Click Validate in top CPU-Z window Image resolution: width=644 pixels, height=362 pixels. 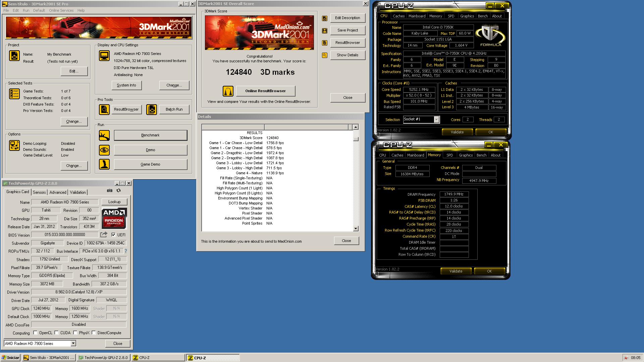click(457, 132)
